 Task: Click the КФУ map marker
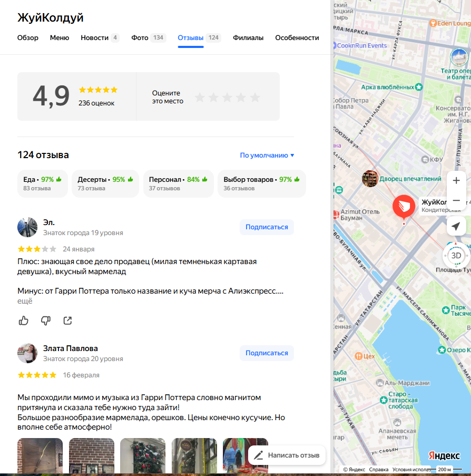[x=425, y=159]
